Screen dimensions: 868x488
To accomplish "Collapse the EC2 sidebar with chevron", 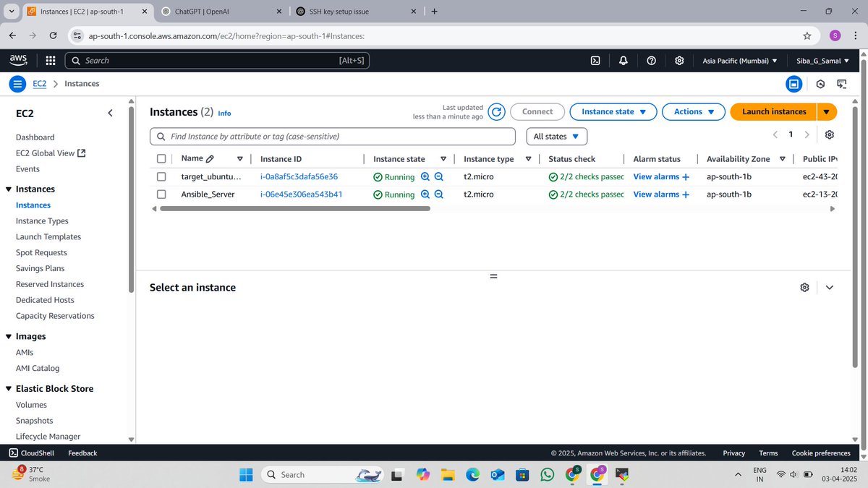I will tap(110, 113).
